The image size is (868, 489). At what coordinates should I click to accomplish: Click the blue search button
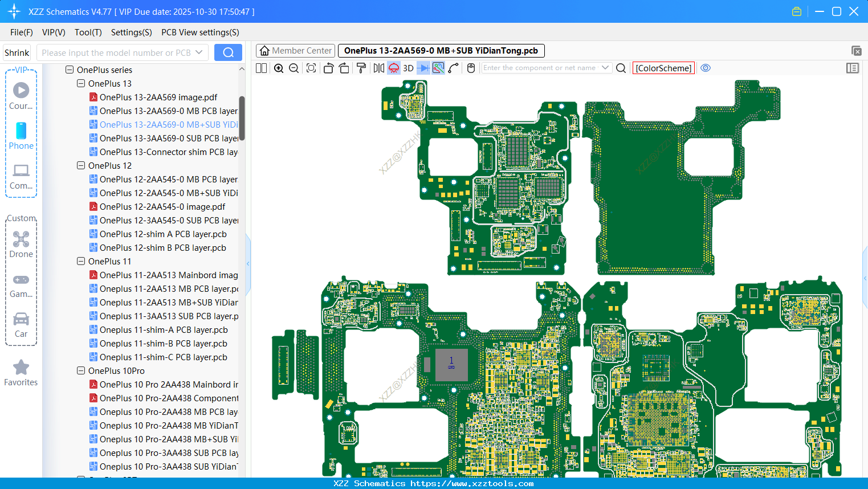[x=228, y=53]
